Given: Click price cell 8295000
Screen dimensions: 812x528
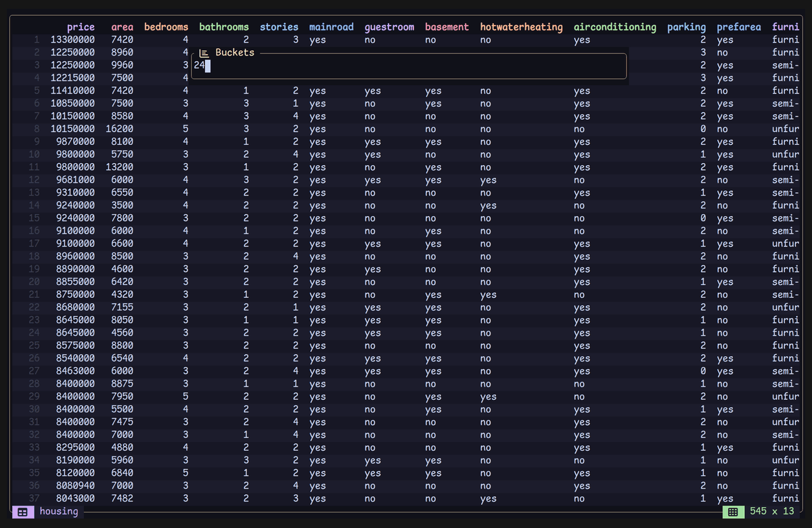Looking at the screenshot, I should pyautogui.click(x=75, y=447).
